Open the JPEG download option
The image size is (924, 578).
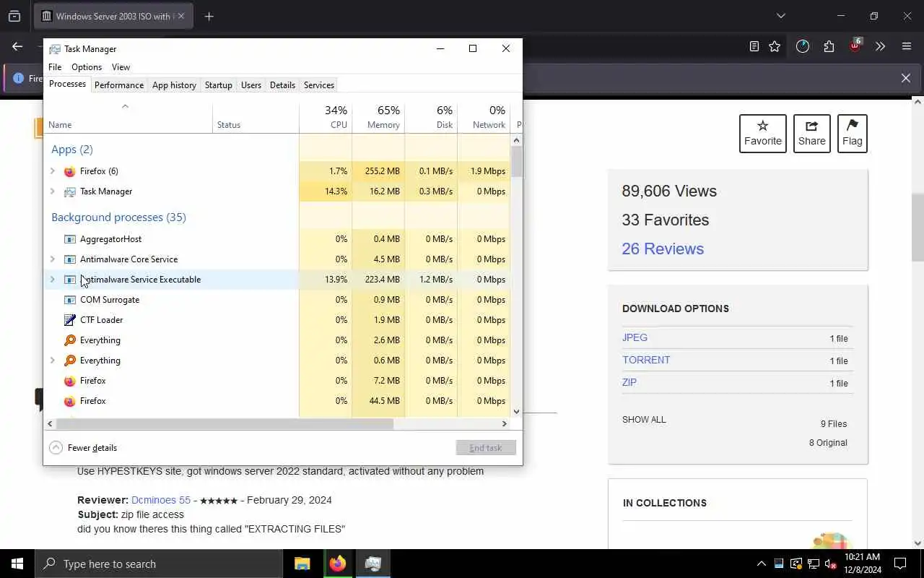pos(635,337)
